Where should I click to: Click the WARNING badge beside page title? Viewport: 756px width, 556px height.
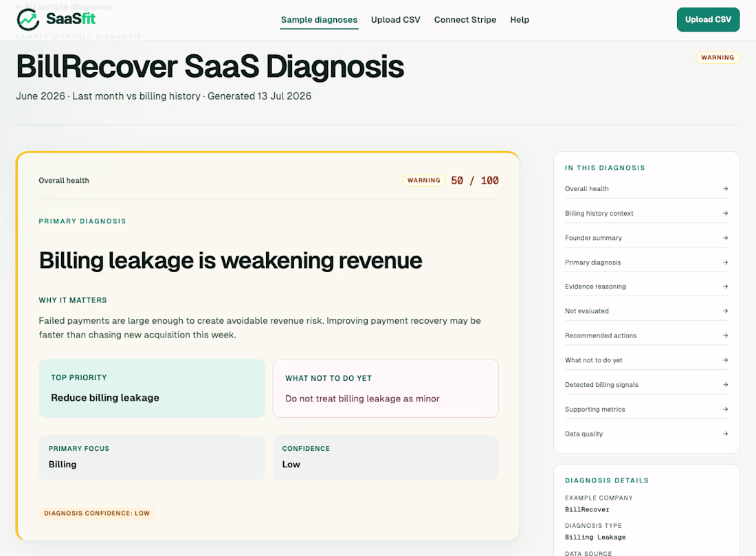[x=717, y=57]
